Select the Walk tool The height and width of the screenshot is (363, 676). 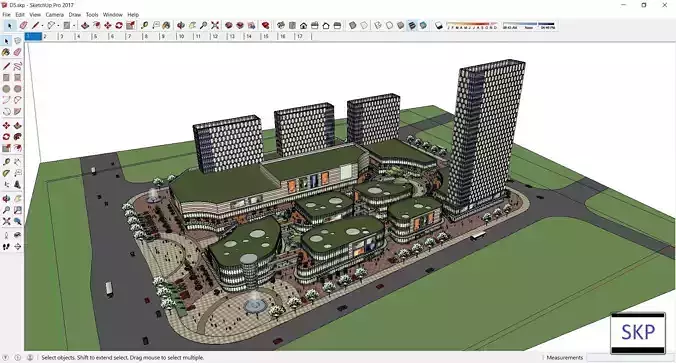coord(6,247)
